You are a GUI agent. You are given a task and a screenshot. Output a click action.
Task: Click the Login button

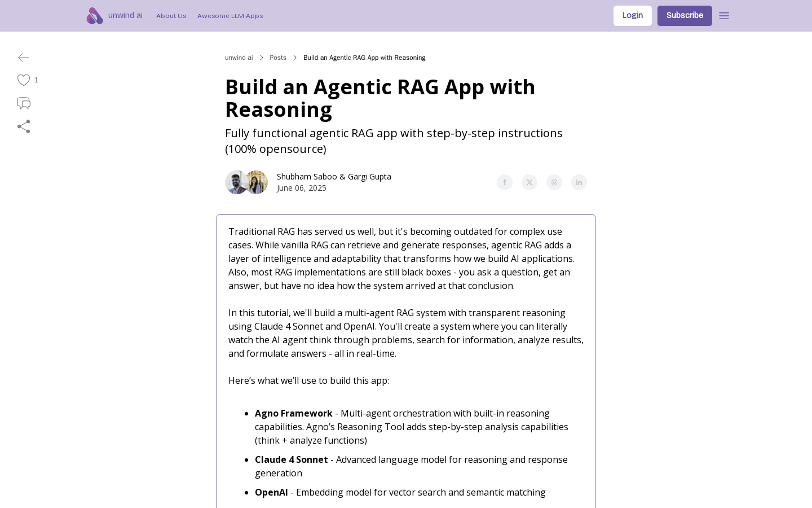click(632, 15)
